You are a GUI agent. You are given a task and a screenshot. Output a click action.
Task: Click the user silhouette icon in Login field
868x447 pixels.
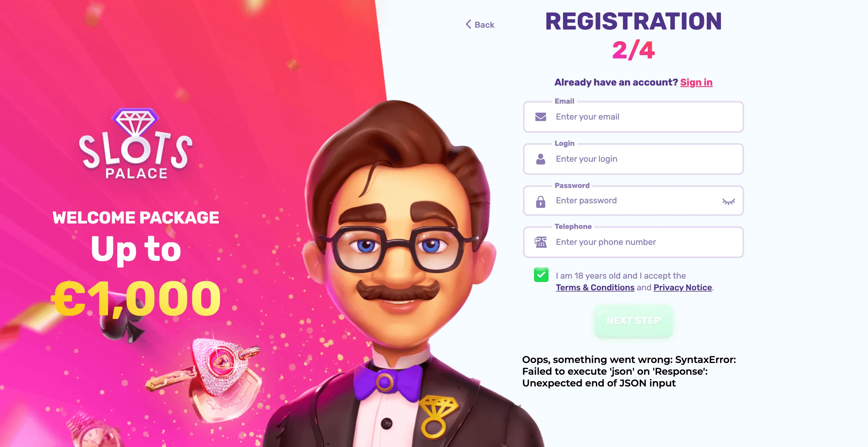540,159
